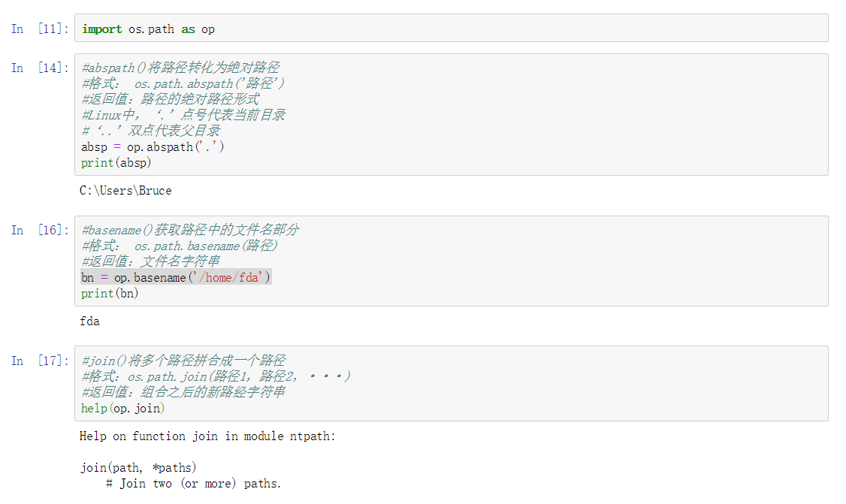
Task: Click the C:\Users\Bruce output text
Action: click(125, 191)
